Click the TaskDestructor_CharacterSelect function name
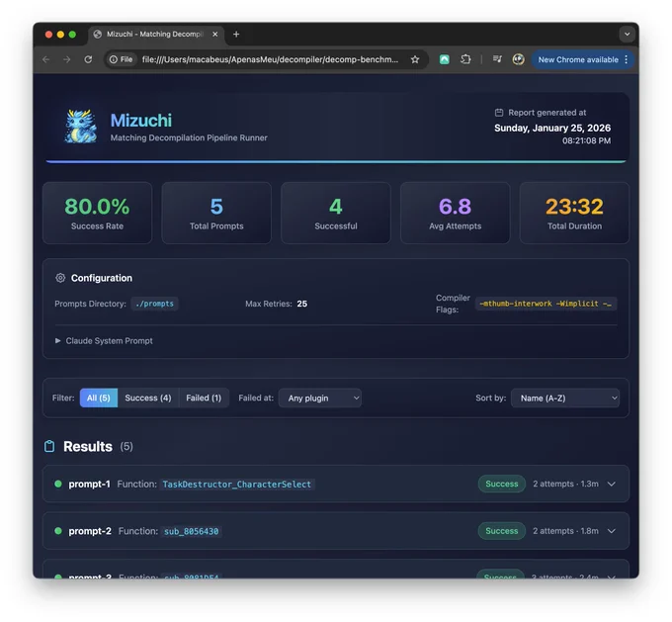 click(237, 485)
